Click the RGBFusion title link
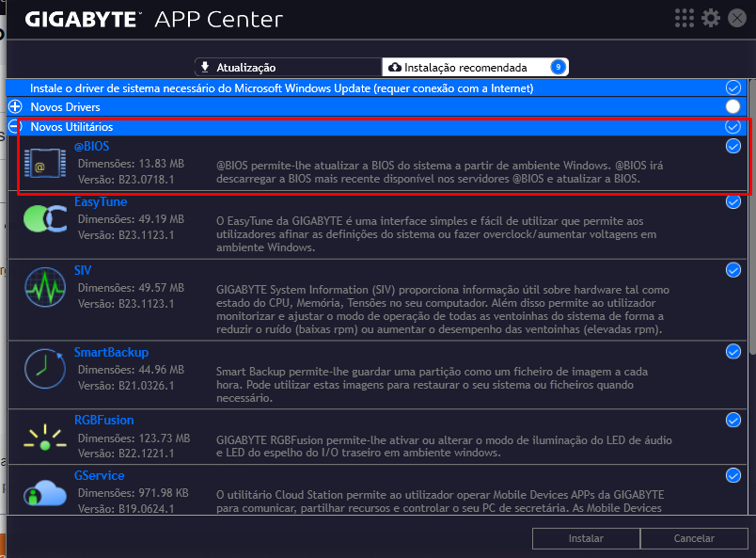 coord(103,420)
